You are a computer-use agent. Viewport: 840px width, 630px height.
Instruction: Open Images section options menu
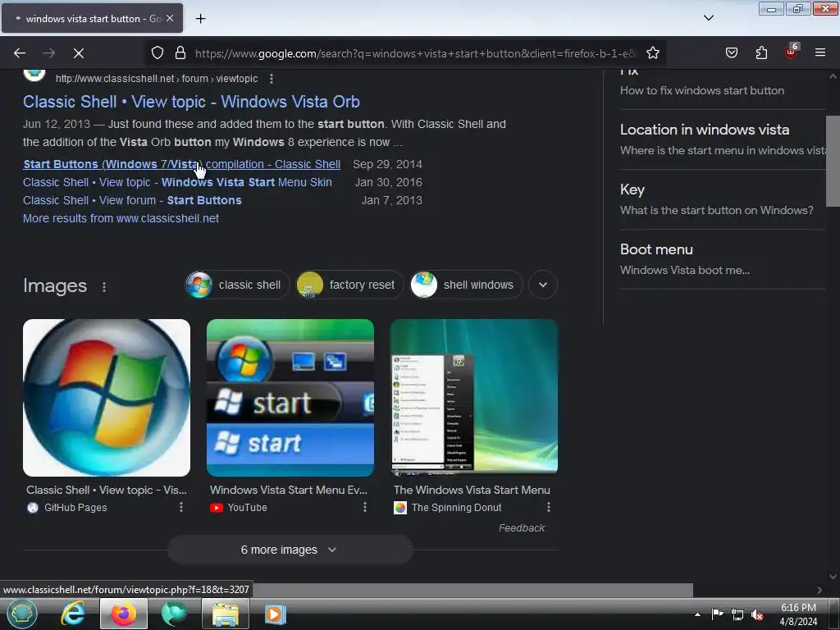pos(104,287)
